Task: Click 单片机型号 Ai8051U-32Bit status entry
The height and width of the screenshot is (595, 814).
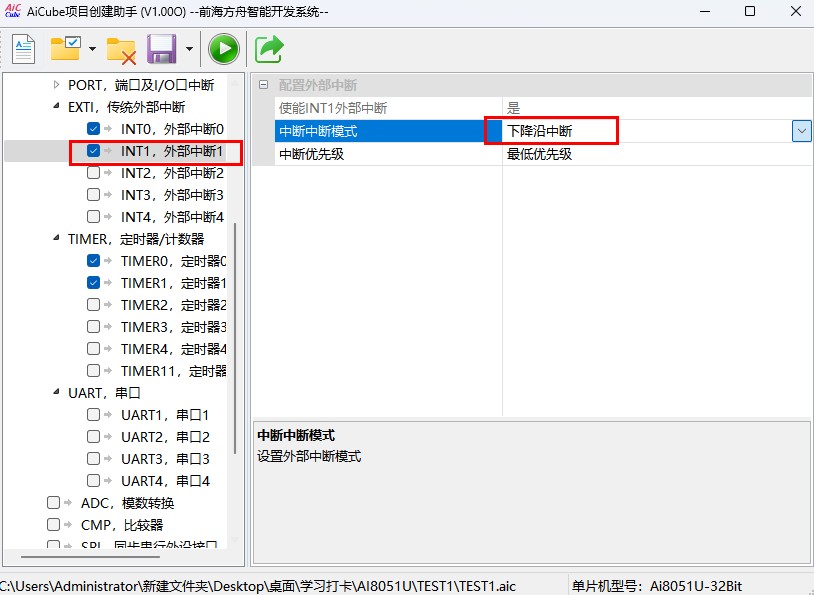Action: (x=657, y=586)
